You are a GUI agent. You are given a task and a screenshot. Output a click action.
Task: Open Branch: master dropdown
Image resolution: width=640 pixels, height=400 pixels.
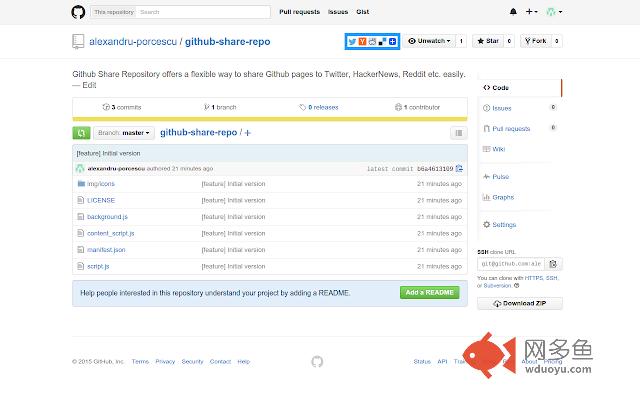(x=124, y=133)
